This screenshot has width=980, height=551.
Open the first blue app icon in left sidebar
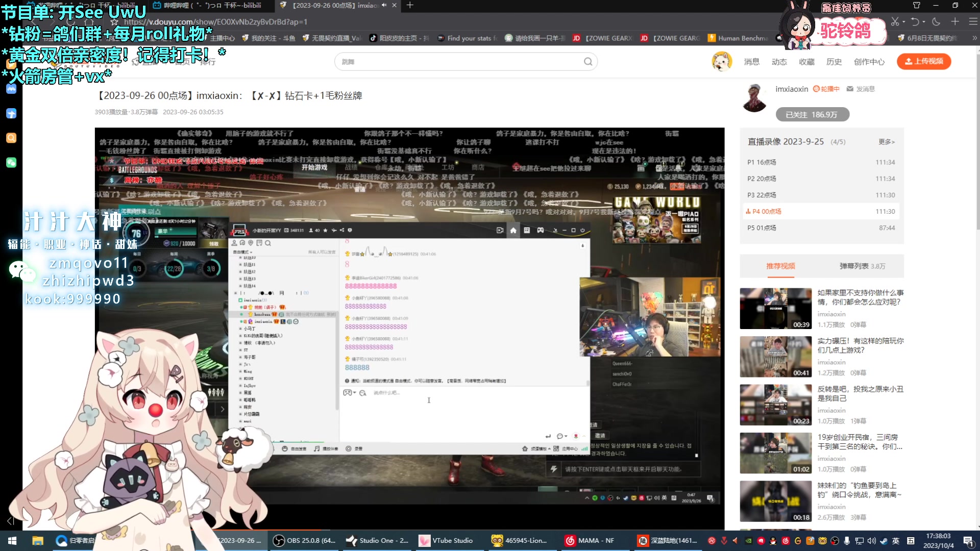11,89
